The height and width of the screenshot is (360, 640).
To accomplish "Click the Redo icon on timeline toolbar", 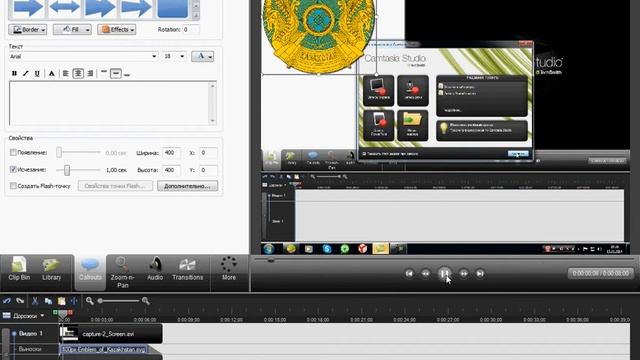I will (20, 301).
